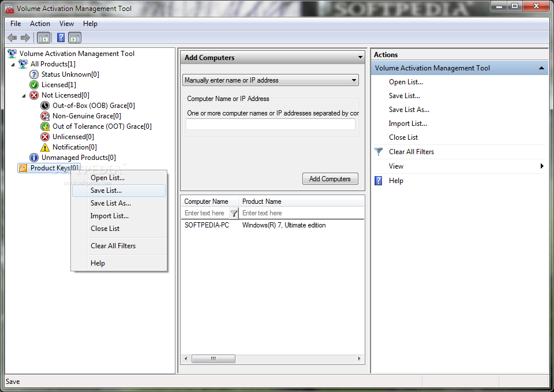Choose Close List in context menu
554x392 pixels.
click(x=119, y=229)
